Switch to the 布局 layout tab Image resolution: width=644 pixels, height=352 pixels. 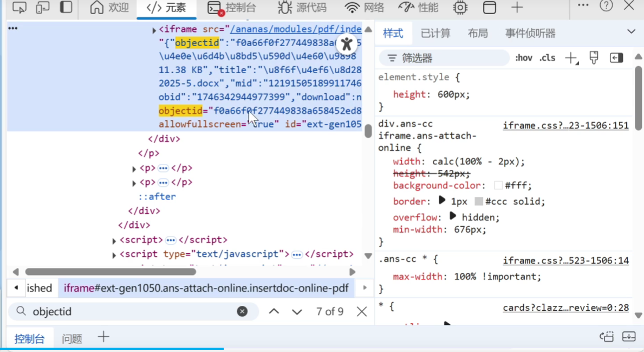478,33
